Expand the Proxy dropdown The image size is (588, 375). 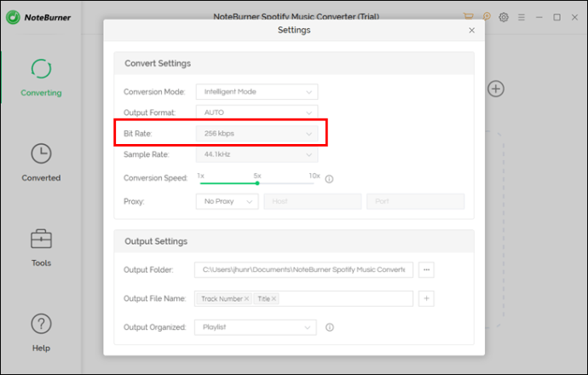coord(228,201)
